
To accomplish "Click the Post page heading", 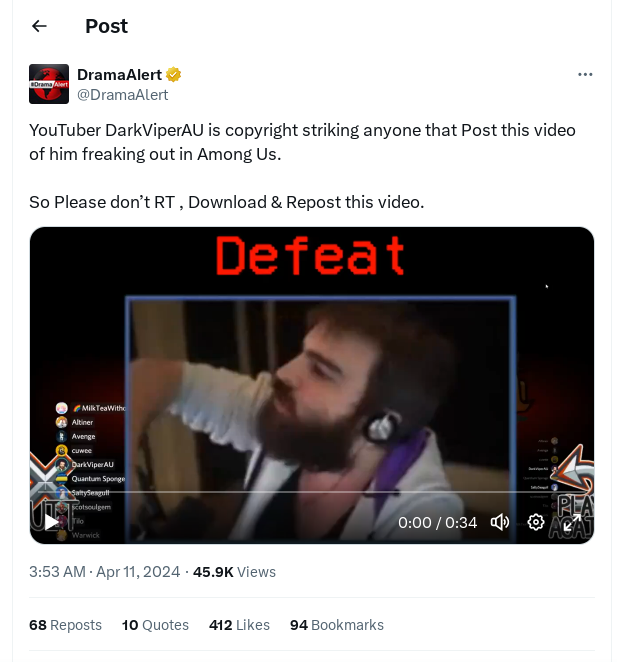I will coord(106,26).
